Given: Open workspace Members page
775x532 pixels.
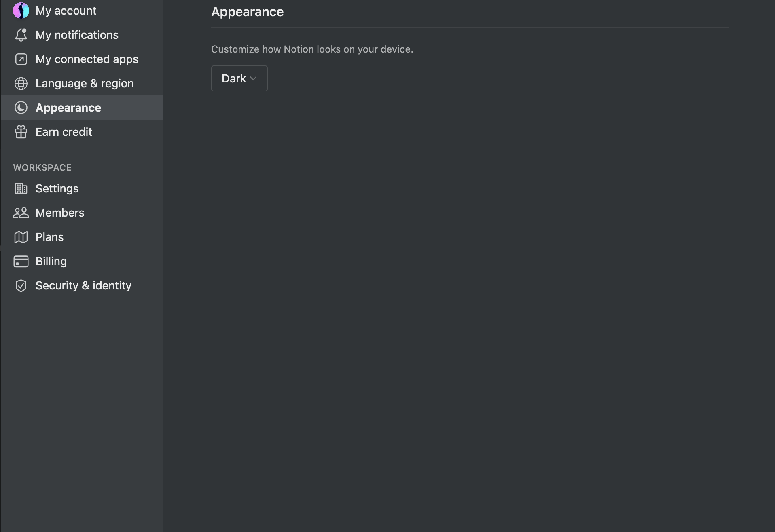Looking at the screenshot, I should tap(82, 213).
